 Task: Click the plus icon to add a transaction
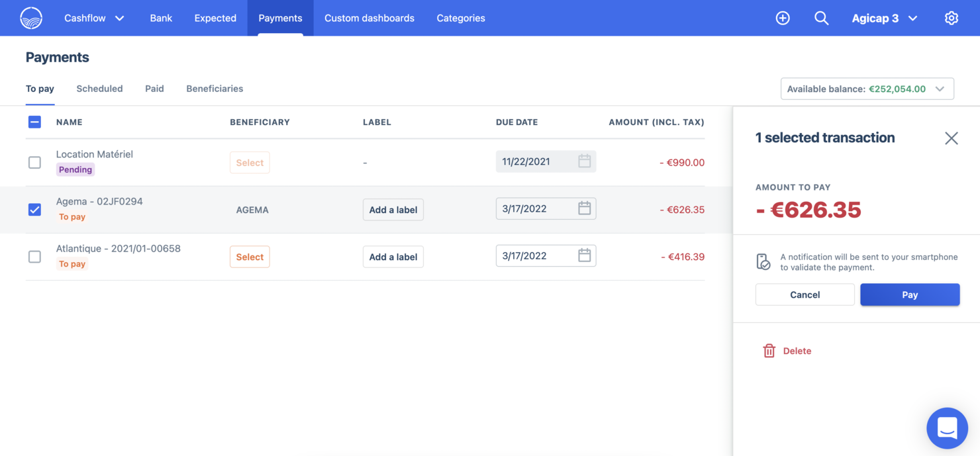click(x=783, y=18)
